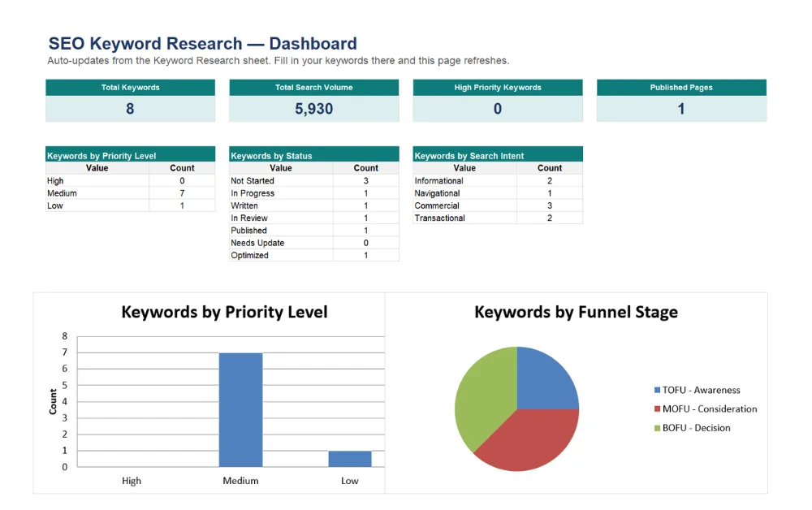Image resolution: width=812 pixels, height=510 pixels.
Task: Click the 'Keywords by Status' table header
Action: [x=313, y=155]
